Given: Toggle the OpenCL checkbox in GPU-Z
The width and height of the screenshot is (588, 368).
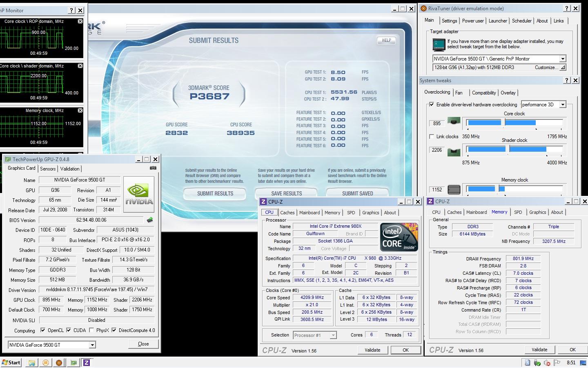Looking at the screenshot, I should [43, 330].
